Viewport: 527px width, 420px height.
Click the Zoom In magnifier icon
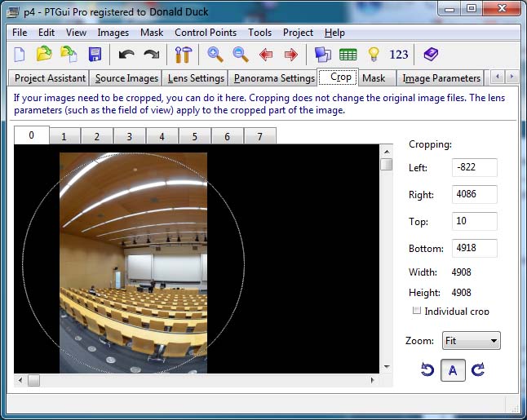[x=215, y=55]
